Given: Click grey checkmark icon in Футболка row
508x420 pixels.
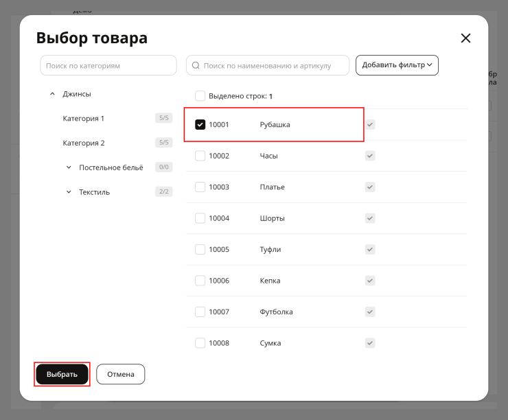Looking at the screenshot, I should pos(370,312).
